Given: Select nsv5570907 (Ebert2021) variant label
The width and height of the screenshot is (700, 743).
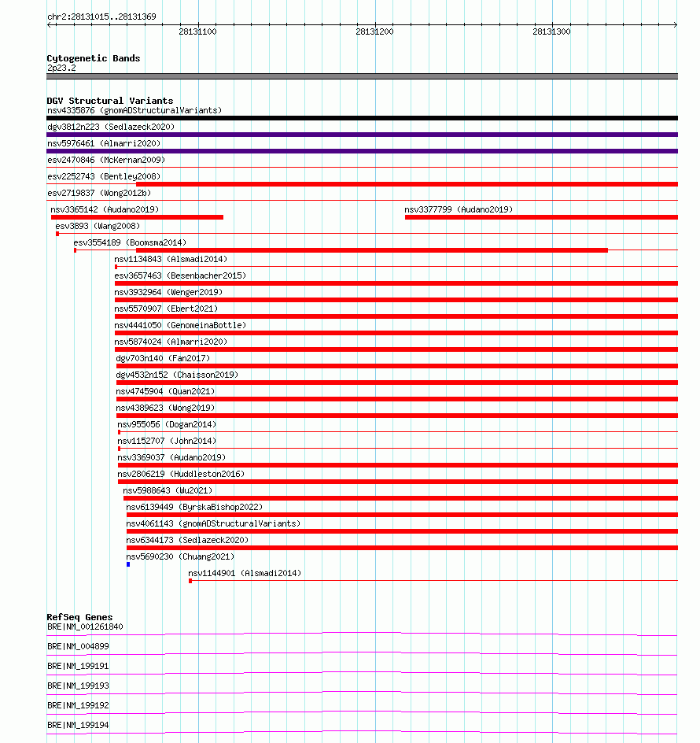Looking at the screenshot, I should [166, 309].
